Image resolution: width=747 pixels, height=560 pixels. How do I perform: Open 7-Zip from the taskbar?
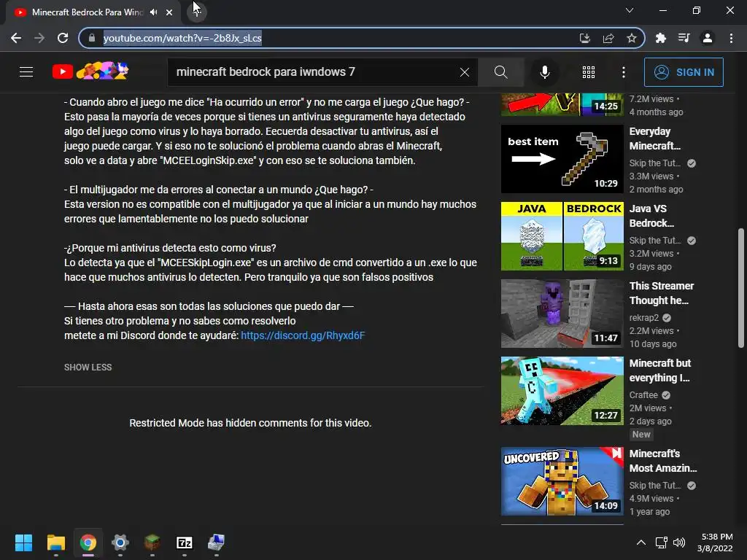coord(185,542)
